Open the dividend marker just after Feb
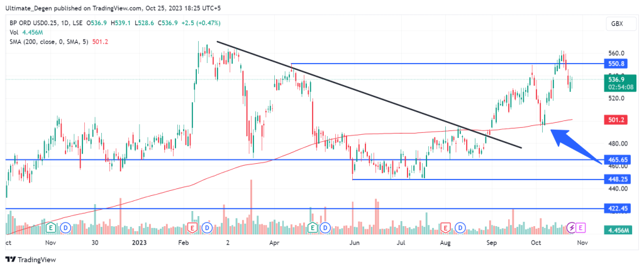Screen dimensions: 644x269 [x=208, y=227]
